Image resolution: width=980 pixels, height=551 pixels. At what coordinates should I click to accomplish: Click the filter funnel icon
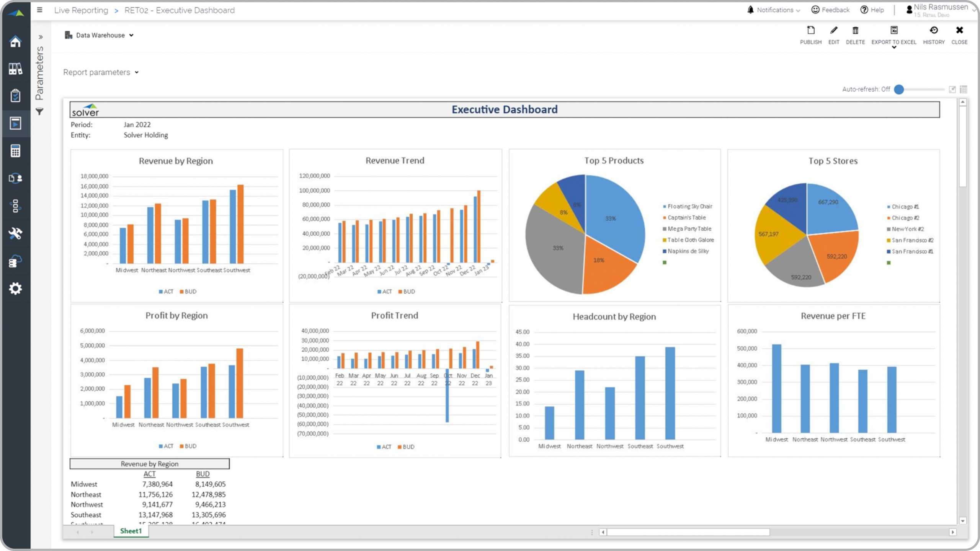tap(39, 112)
